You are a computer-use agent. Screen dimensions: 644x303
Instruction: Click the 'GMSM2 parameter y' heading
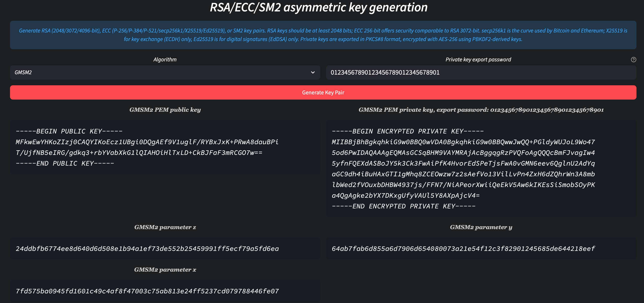pos(481,227)
